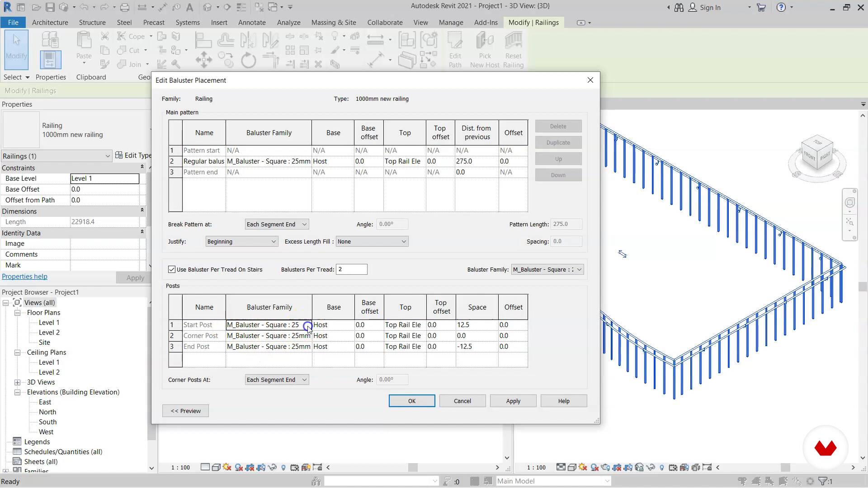
Task: Switch to the Manage ribbon tab
Action: (451, 22)
